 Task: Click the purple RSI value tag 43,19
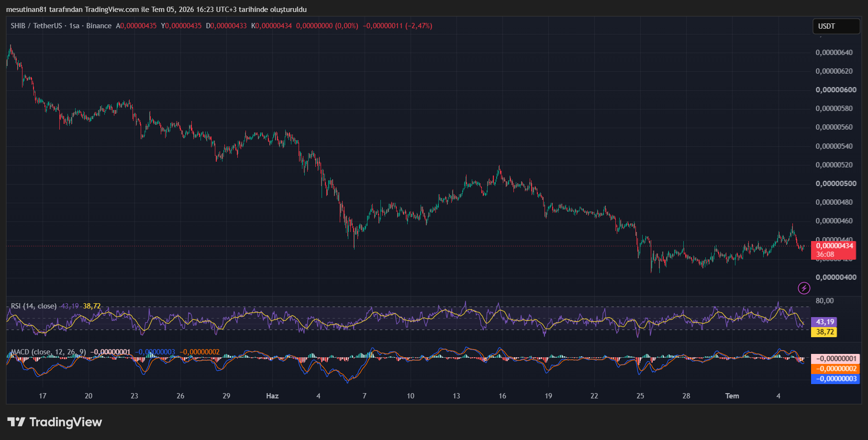click(824, 322)
